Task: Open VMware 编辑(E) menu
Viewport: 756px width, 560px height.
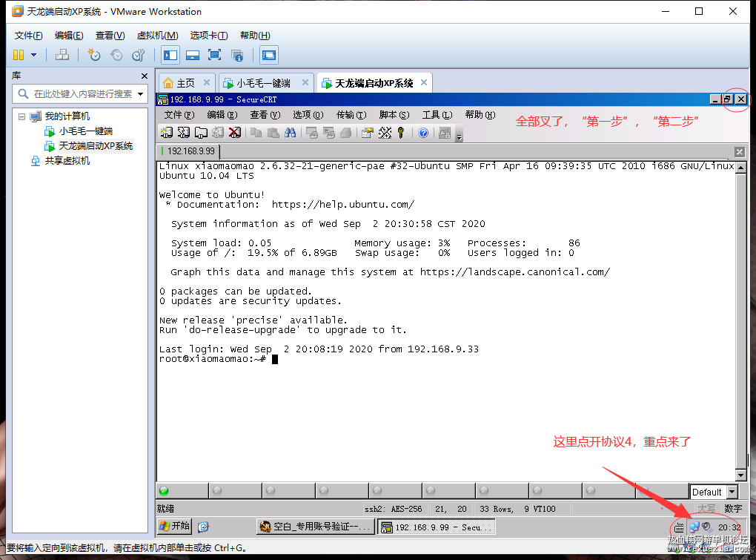Action: tap(69, 35)
